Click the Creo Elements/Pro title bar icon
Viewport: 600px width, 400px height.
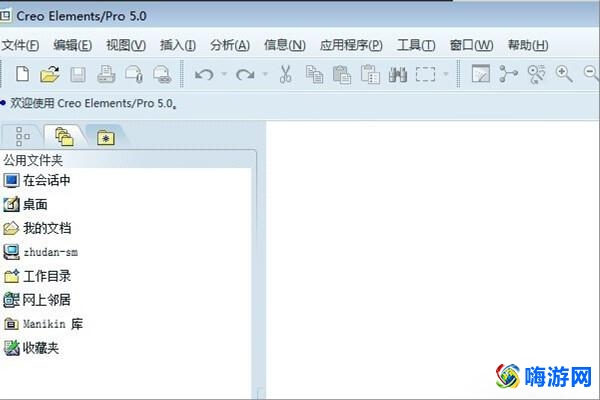point(5,16)
